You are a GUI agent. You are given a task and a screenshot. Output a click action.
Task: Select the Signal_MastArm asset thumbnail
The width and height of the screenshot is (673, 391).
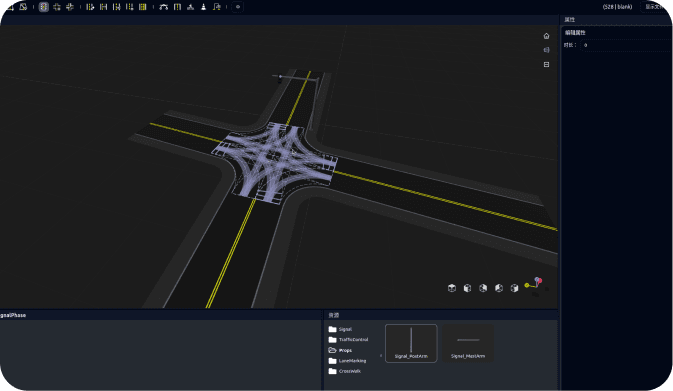468,343
